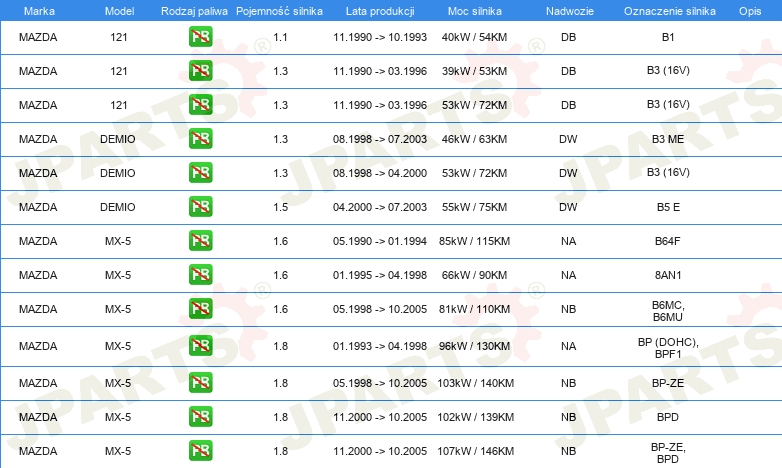782x468 pixels.
Task: Click the fuel icon in the 96kW / 130KM row
Action: 200,345
